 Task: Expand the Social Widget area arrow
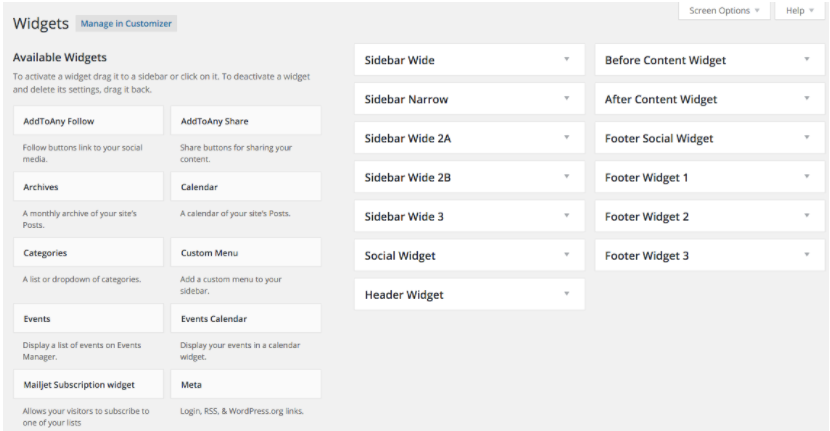pyautogui.click(x=566, y=255)
